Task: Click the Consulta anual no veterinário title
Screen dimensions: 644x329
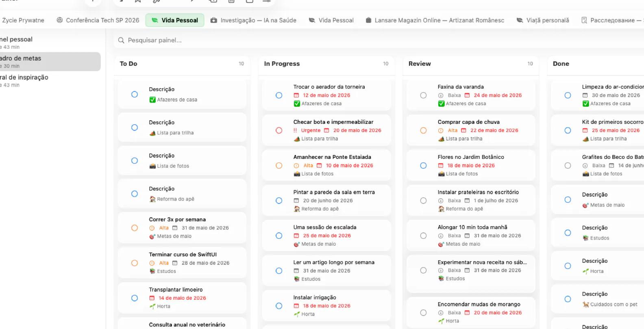Action: (x=187, y=325)
